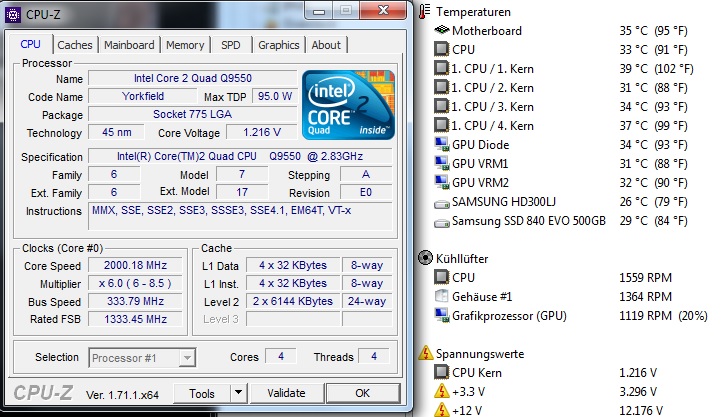Click the GPU Diode monitor icon

click(442, 144)
